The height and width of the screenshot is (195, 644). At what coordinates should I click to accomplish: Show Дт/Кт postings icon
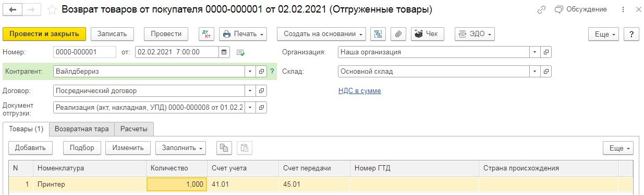coord(206,34)
